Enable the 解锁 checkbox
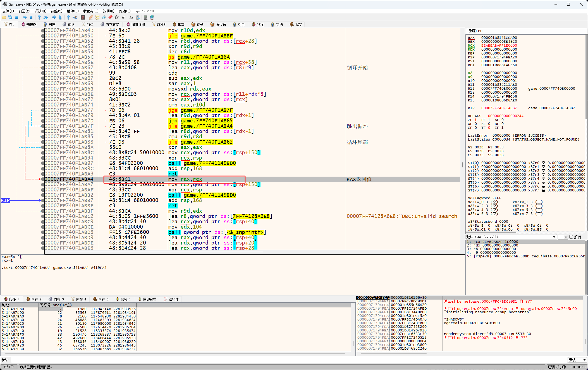 pyautogui.click(x=571, y=237)
